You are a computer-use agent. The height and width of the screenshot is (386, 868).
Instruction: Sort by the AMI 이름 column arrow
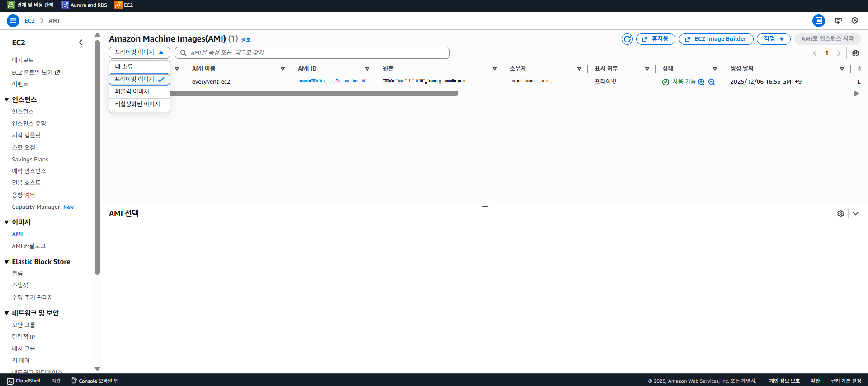pos(283,69)
